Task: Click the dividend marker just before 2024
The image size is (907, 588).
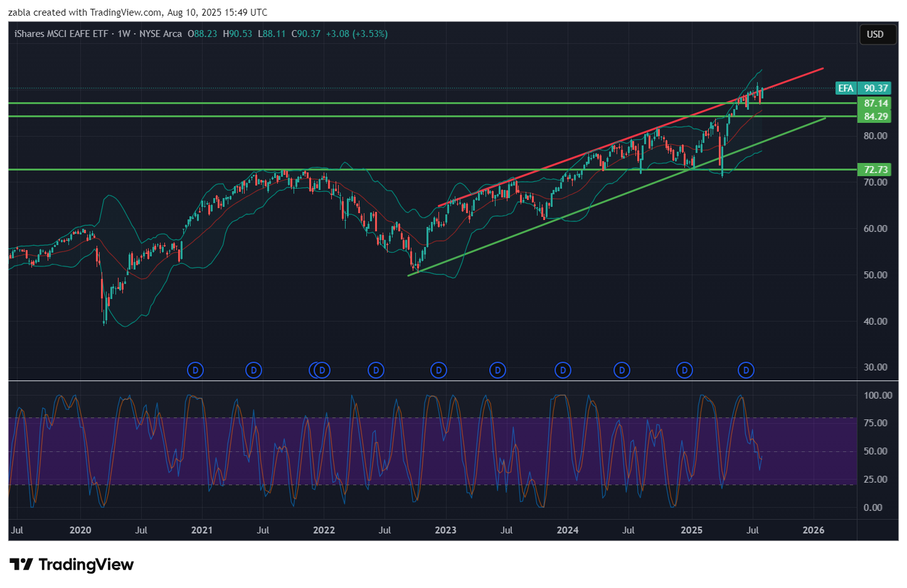Action: tap(563, 370)
